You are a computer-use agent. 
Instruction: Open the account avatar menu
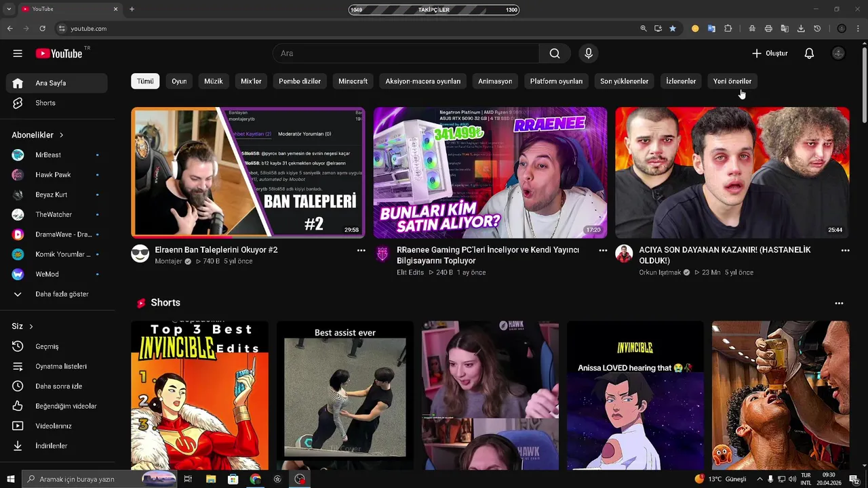839,54
